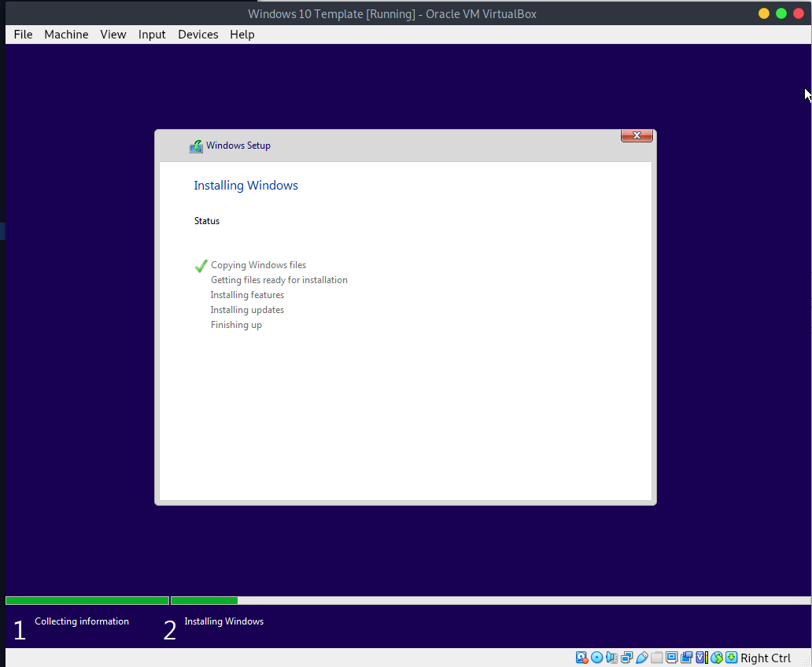812x667 pixels.
Task: Click the step 2 Installing Windows label
Action: coord(223,621)
